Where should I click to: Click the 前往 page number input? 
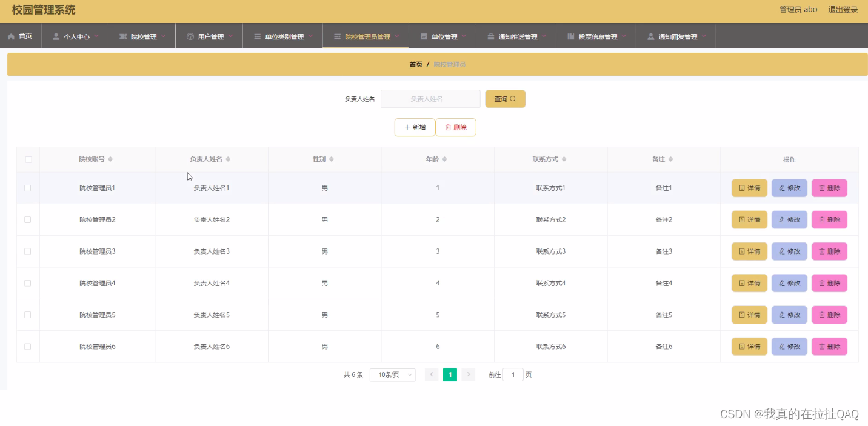point(513,374)
